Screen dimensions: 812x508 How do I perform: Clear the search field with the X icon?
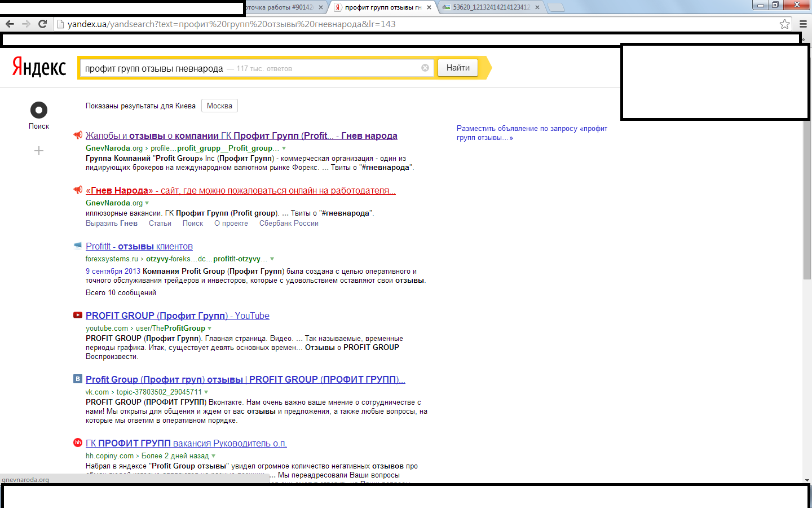(x=425, y=68)
